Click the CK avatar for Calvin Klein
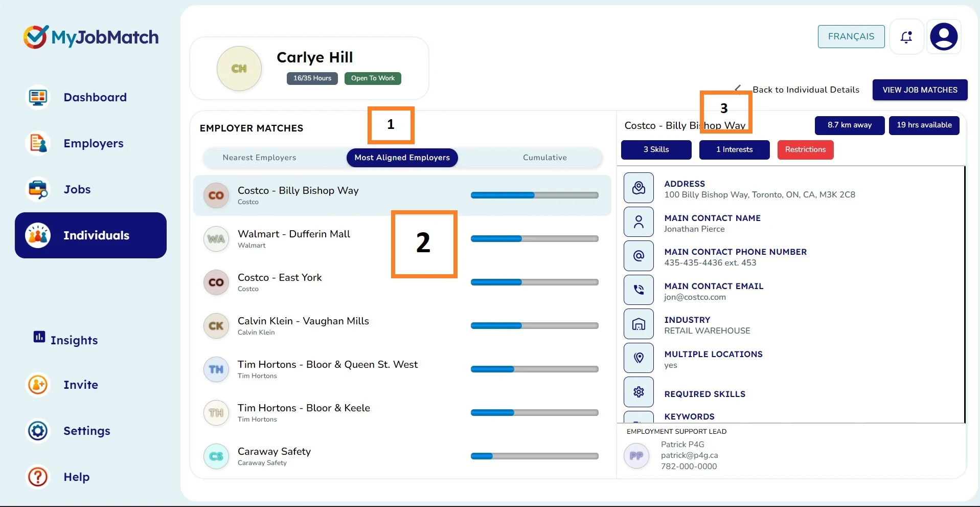 click(216, 326)
